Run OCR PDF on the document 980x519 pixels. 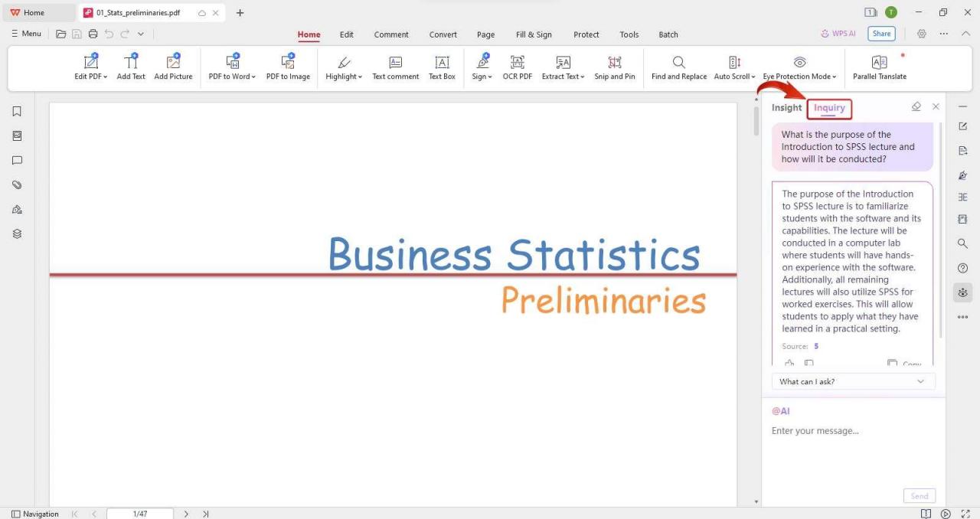pyautogui.click(x=517, y=67)
